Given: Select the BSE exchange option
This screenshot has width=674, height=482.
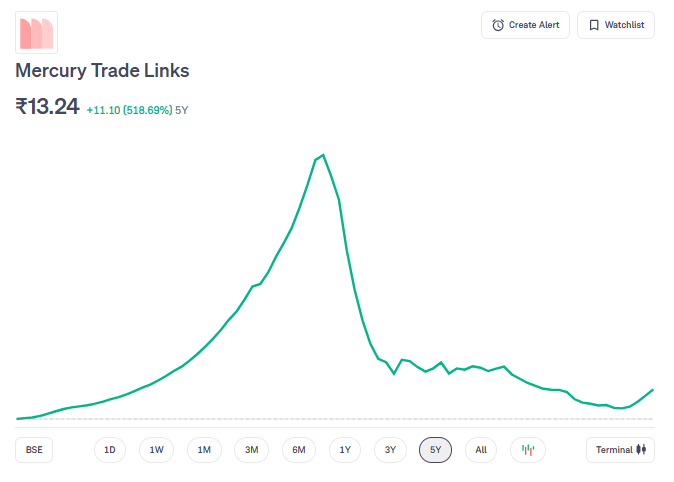Looking at the screenshot, I should (34, 450).
